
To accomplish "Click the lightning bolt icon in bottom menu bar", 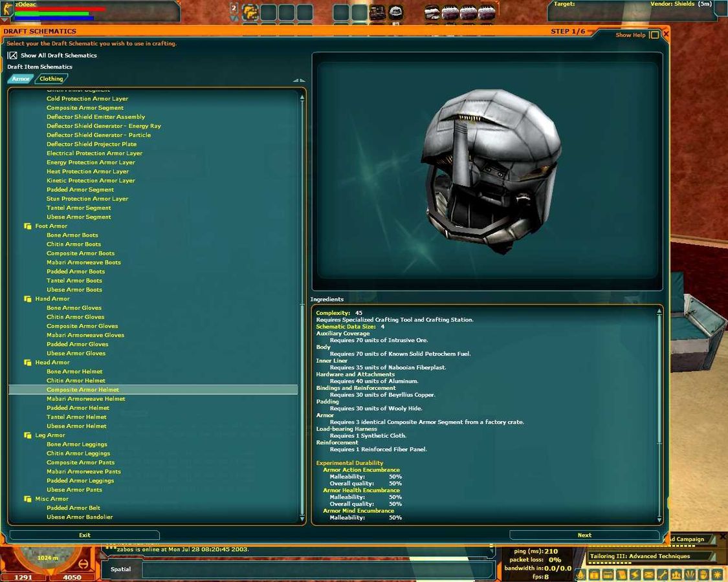I will pos(635,575).
